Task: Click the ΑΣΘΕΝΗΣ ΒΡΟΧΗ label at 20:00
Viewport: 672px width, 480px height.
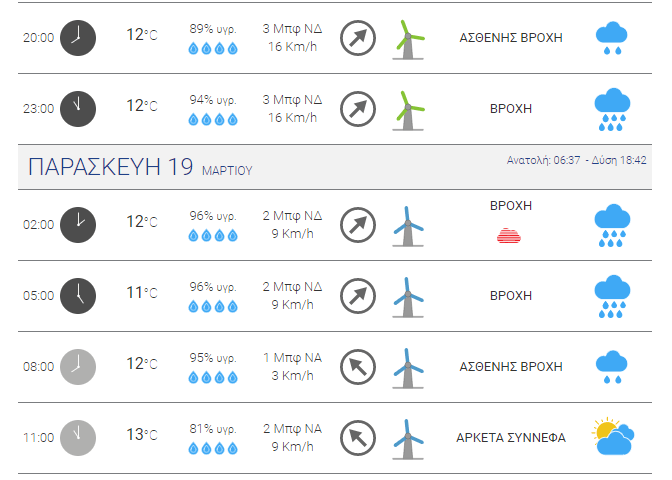Action: 511,38
